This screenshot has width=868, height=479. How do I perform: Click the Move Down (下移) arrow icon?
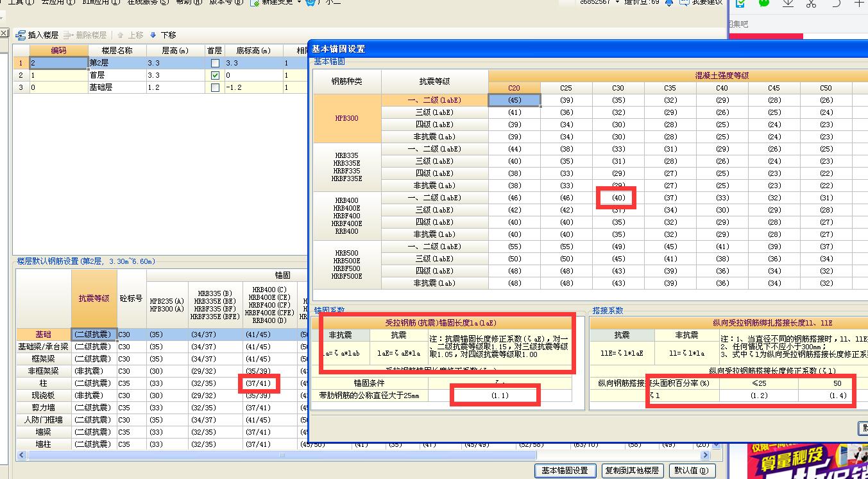153,35
